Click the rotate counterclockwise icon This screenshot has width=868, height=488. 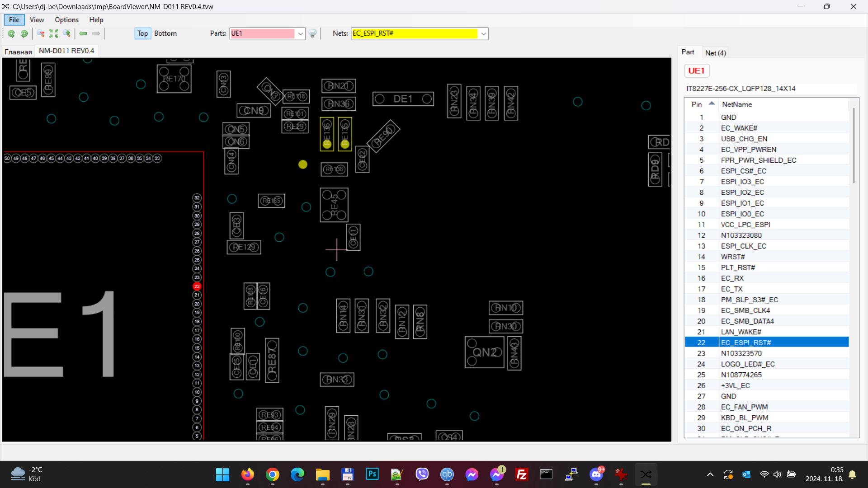coord(11,33)
